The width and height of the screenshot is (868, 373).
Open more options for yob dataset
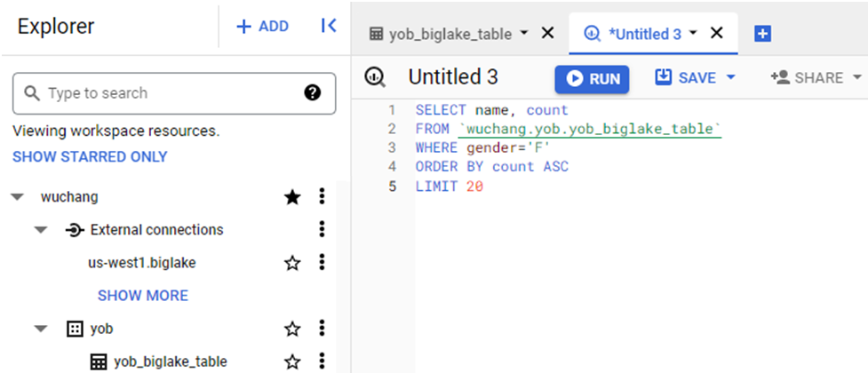[x=323, y=329]
